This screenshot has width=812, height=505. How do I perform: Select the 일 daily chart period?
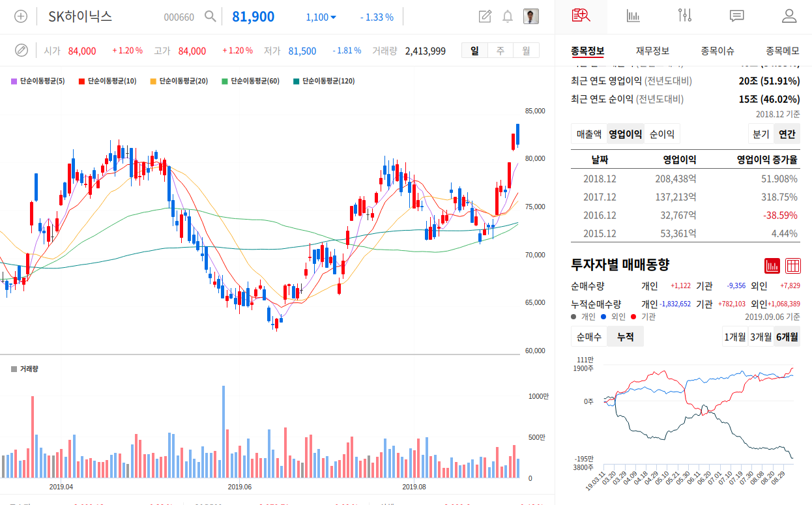tap(474, 50)
